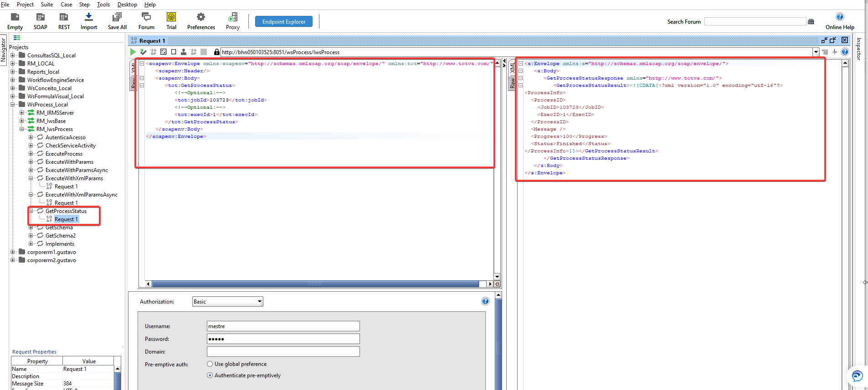The image size is (868, 390).
Task: Click the forum search binoculars icon
Action: tap(811, 21)
